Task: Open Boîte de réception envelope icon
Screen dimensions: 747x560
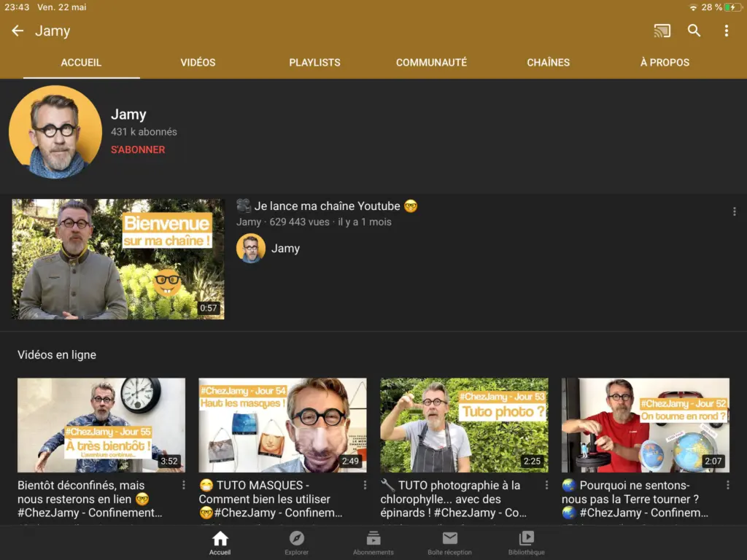Action: (x=449, y=542)
